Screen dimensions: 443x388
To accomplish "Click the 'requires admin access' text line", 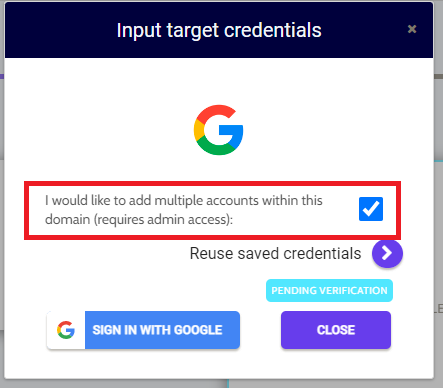I will 139,219.
